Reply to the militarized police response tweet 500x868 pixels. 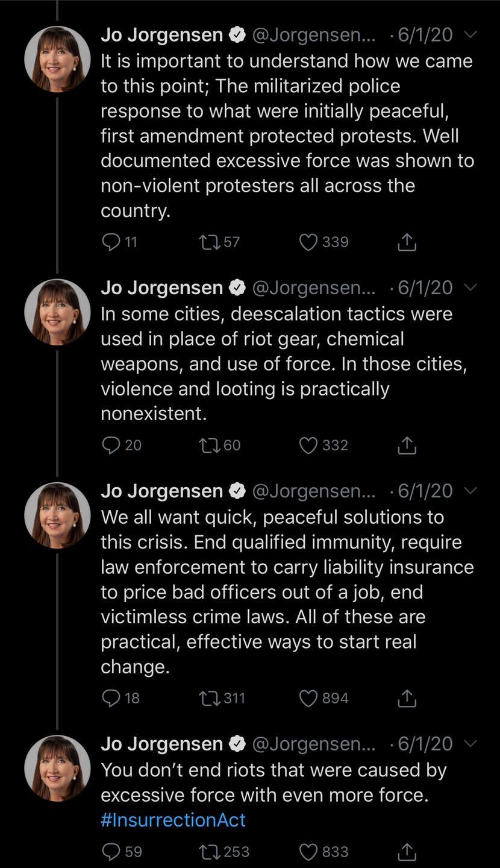click(111, 242)
